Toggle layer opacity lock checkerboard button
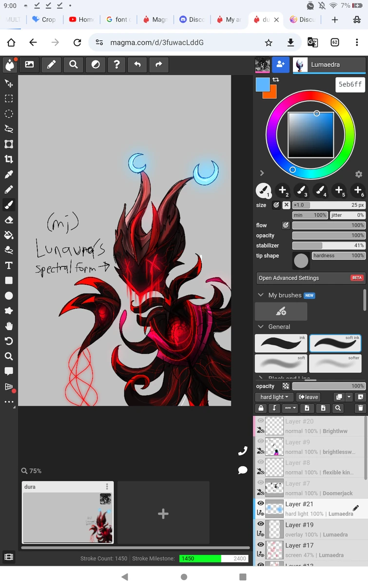The image size is (368, 588). (286, 386)
